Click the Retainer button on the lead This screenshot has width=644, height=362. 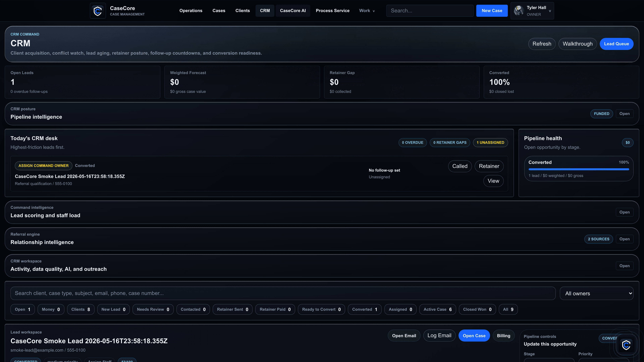click(x=489, y=166)
